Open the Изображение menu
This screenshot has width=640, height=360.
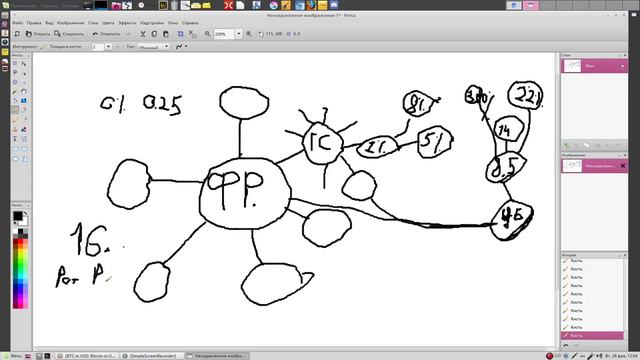[70, 23]
